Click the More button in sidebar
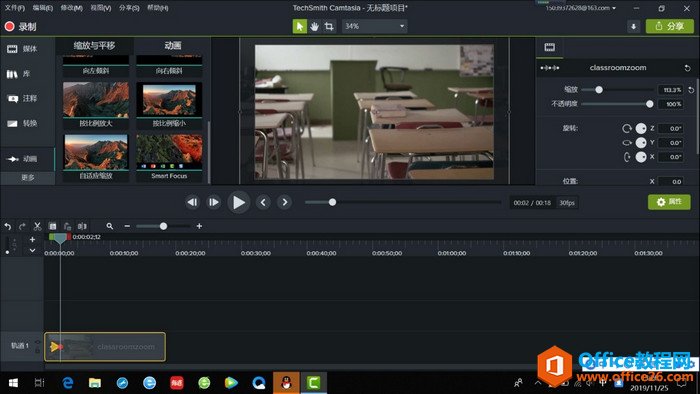Screen dimensions: 700x394 pyautogui.click(x=28, y=178)
